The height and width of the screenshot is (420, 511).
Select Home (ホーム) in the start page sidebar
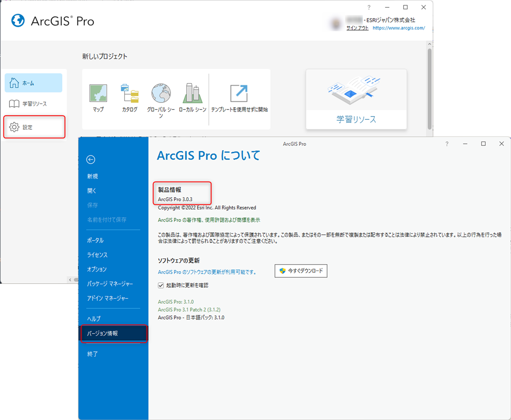pos(33,83)
